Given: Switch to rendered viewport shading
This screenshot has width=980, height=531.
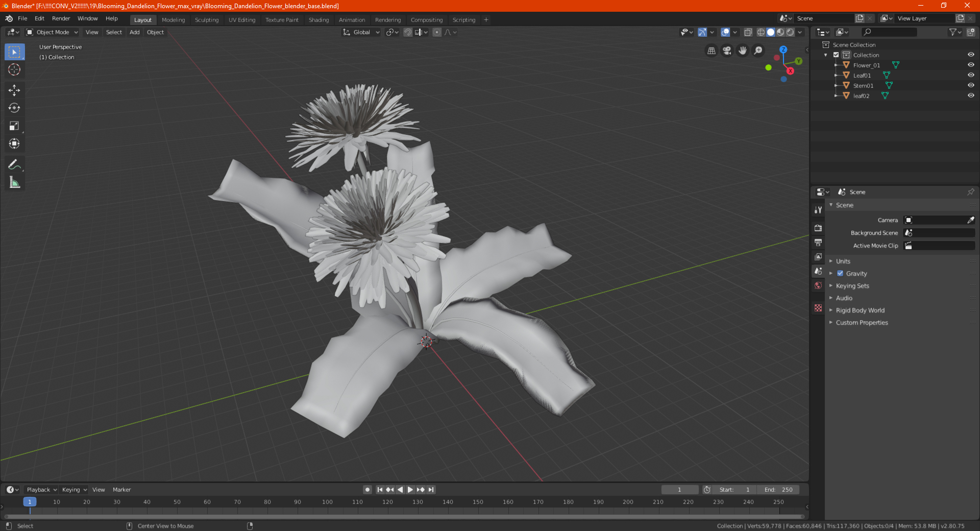Looking at the screenshot, I should 790,32.
